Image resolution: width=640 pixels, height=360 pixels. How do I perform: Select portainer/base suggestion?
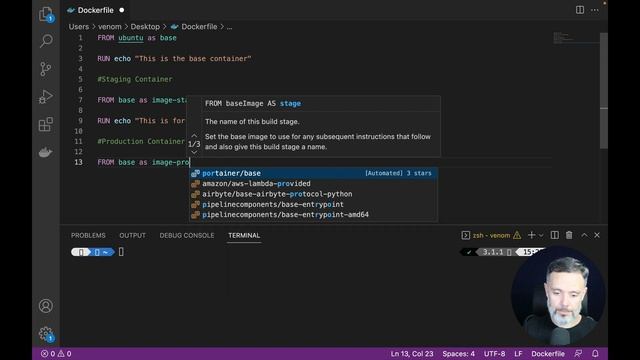313,173
